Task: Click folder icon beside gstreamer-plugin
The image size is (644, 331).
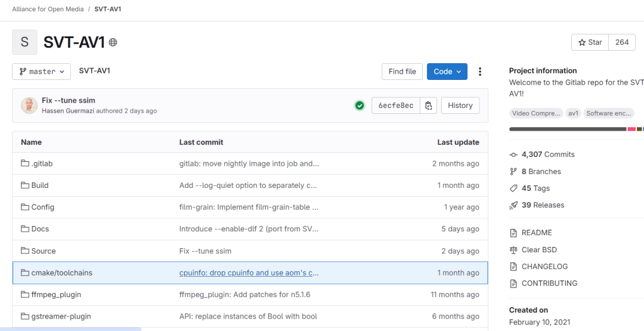Action: click(x=25, y=316)
